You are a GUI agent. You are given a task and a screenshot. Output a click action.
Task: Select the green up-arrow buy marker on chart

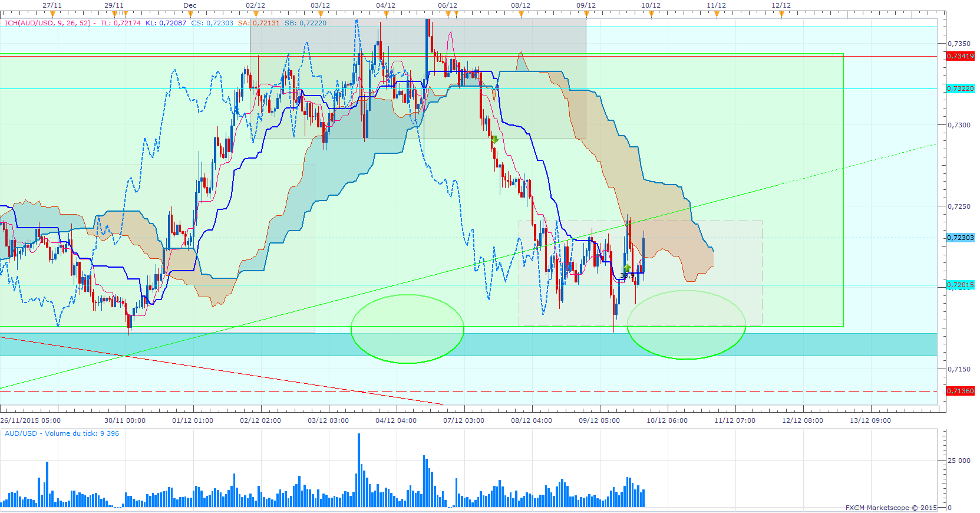pos(627,268)
